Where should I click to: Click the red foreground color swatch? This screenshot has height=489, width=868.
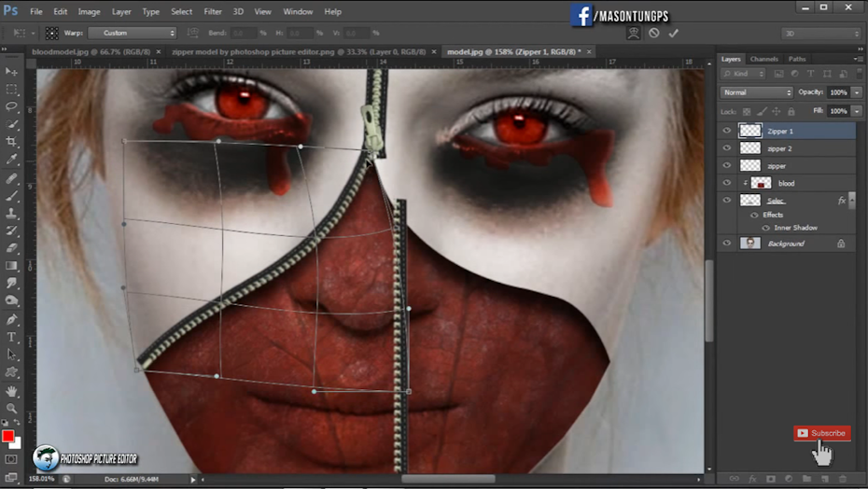click(x=8, y=436)
